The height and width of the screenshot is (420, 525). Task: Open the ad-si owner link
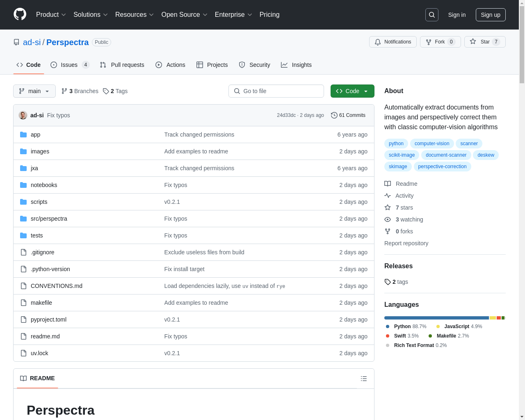32,42
